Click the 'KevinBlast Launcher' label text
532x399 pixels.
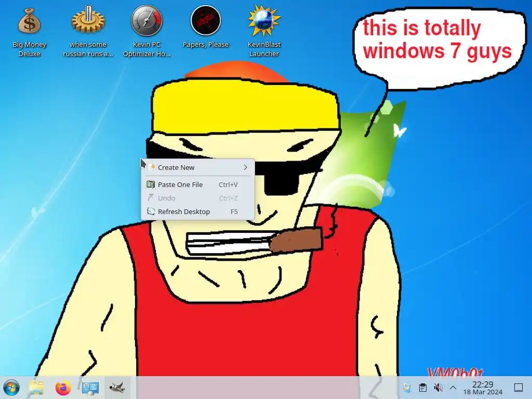[x=264, y=49]
